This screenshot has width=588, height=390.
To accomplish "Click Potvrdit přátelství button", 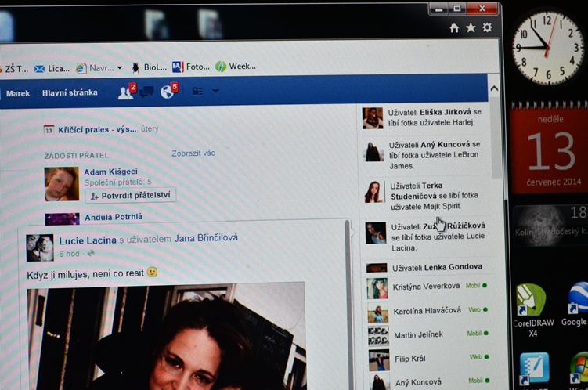I will (x=131, y=195).
